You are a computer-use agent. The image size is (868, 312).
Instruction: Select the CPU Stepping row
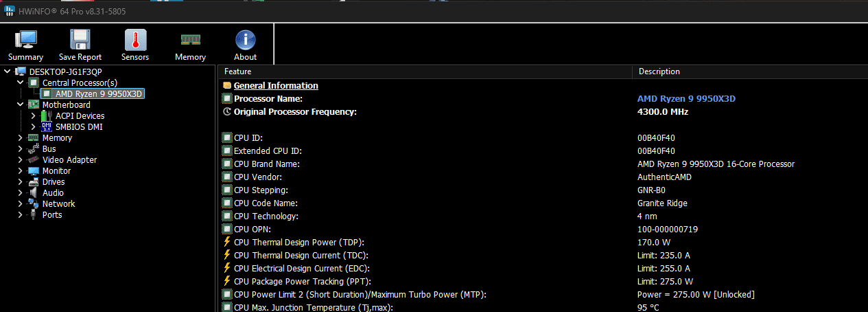pos(543,190)
